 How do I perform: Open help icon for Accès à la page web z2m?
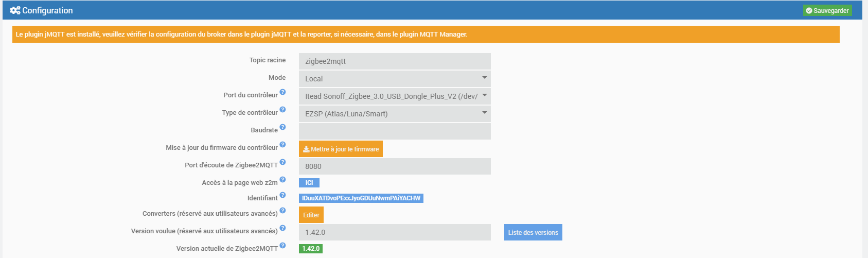point(282,180)
